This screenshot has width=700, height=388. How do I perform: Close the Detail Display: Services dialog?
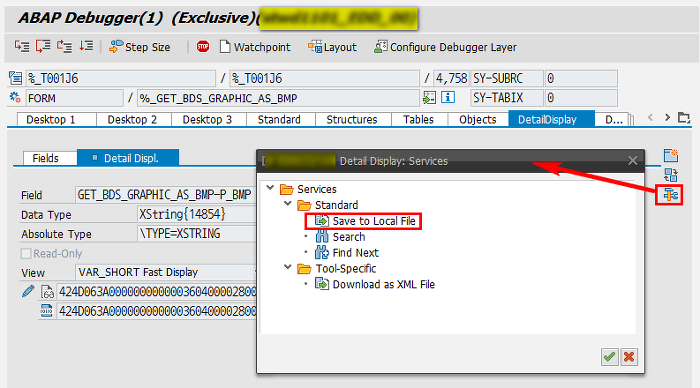coord(633,161)
